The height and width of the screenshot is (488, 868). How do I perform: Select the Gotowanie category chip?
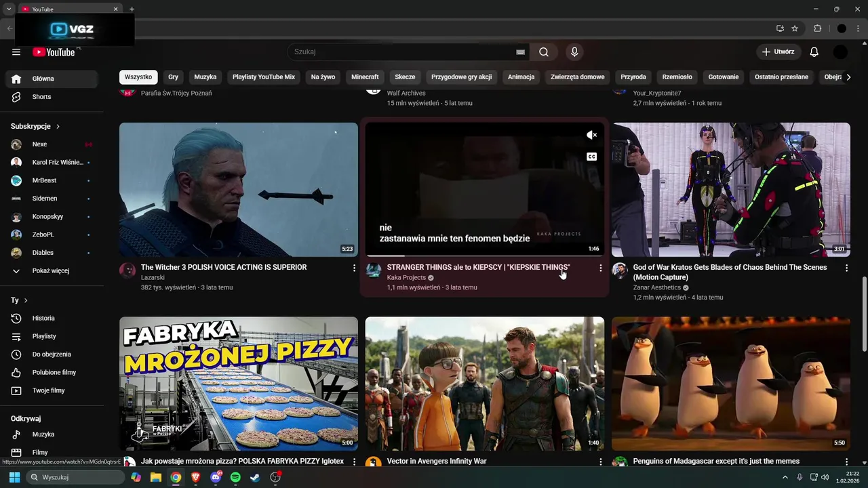724,77
